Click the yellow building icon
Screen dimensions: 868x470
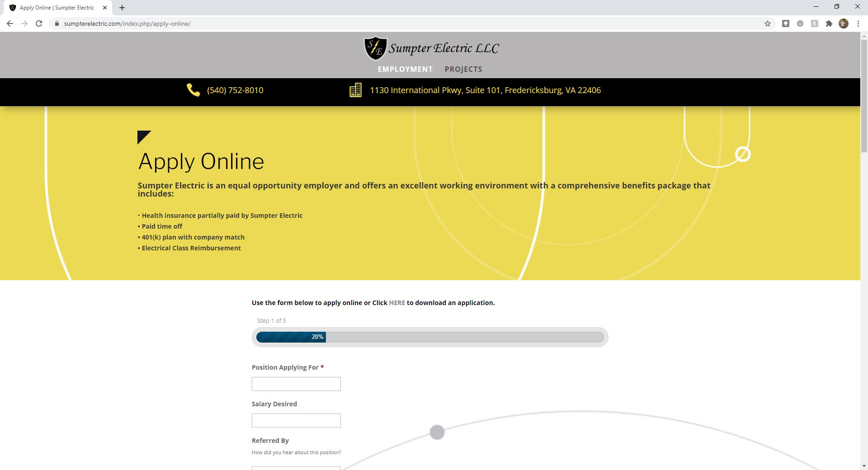pos(355,90)
